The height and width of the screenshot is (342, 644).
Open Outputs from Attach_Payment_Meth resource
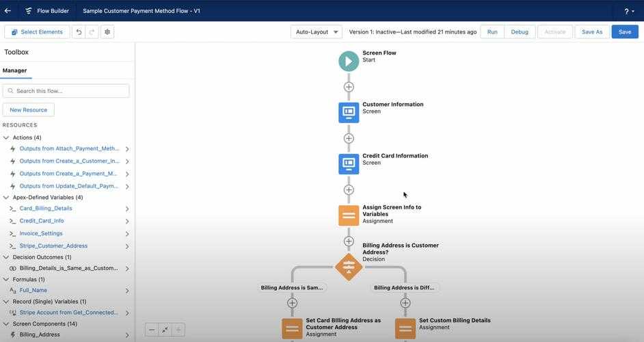70,148
